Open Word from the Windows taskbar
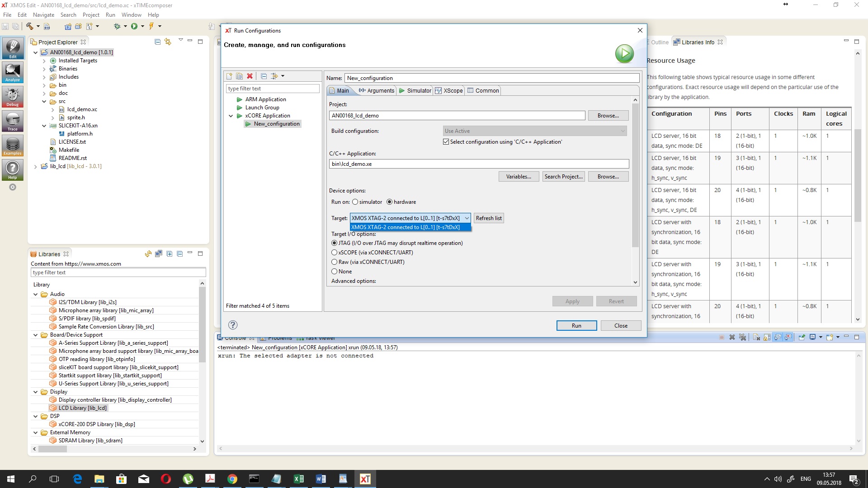Viewport: 868px width, 488px height. pos(321,479)
